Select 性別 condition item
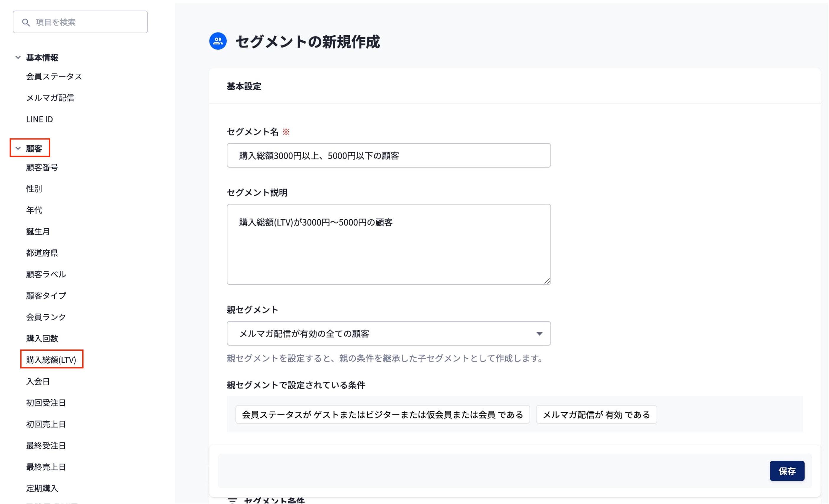This screenshot has width=829, height=504. point(34,189)
